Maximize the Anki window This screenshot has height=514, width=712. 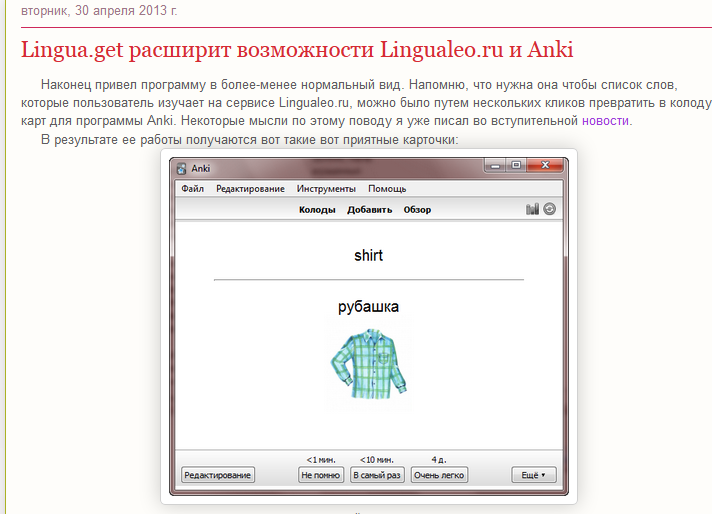516,165
